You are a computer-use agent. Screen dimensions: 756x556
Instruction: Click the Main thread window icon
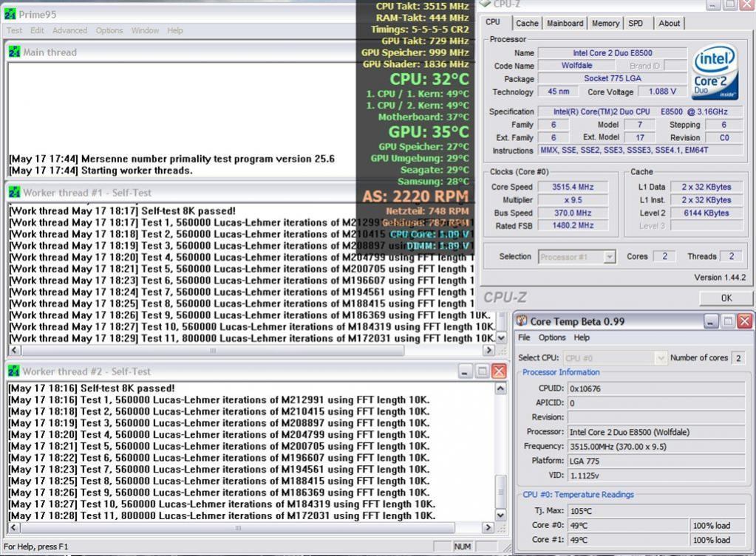[x=14, y=52]
